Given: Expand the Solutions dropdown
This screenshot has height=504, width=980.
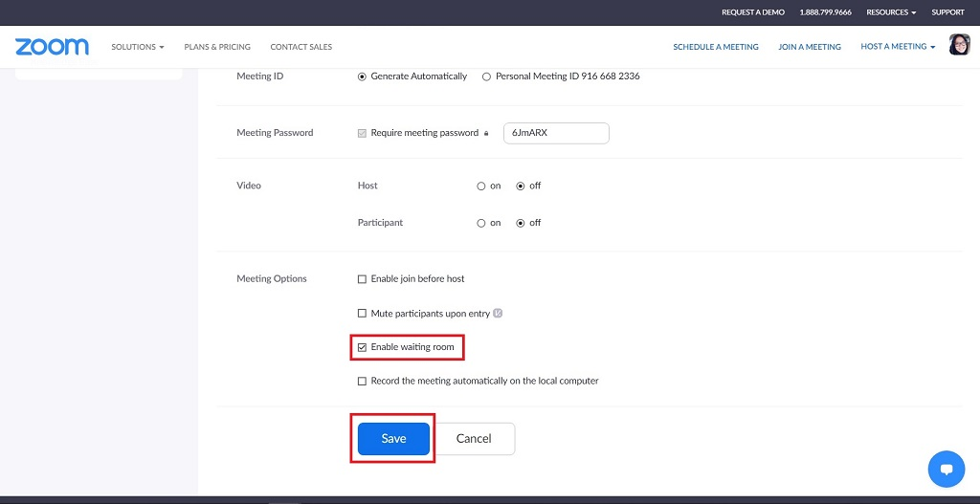Looking at the screenshot, I should pos(137,47).
